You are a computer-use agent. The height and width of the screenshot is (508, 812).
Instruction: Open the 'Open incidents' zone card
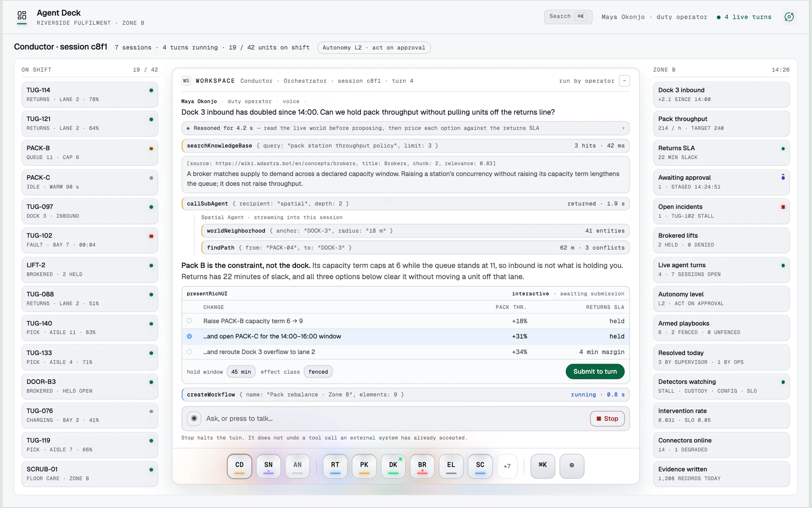coord(721,211)
